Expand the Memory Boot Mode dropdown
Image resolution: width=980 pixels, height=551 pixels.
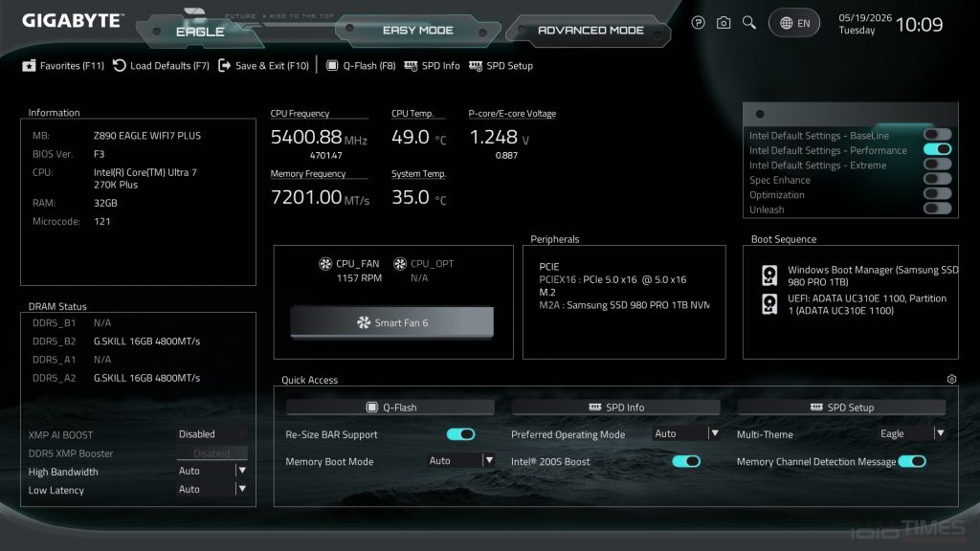click(460, 460)
